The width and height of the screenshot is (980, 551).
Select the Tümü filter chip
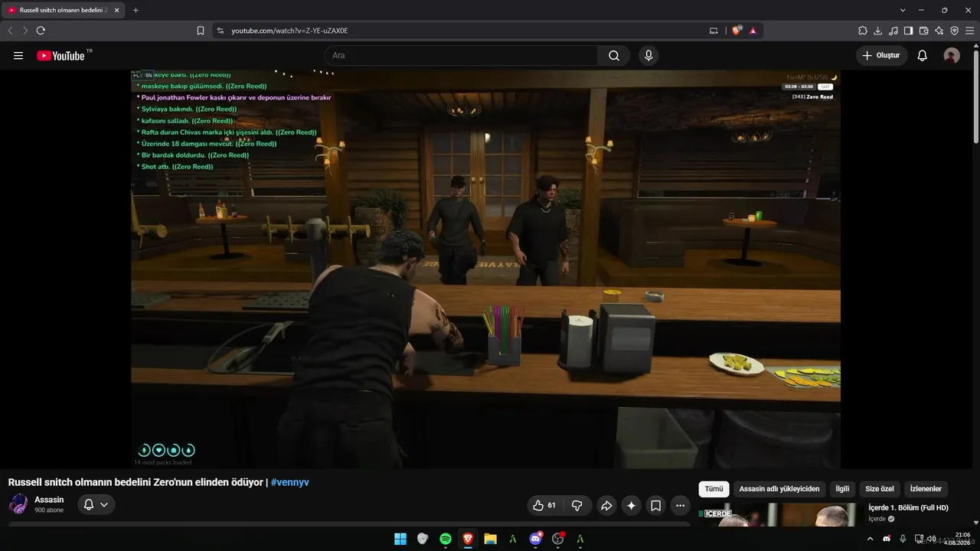[714, 489]
